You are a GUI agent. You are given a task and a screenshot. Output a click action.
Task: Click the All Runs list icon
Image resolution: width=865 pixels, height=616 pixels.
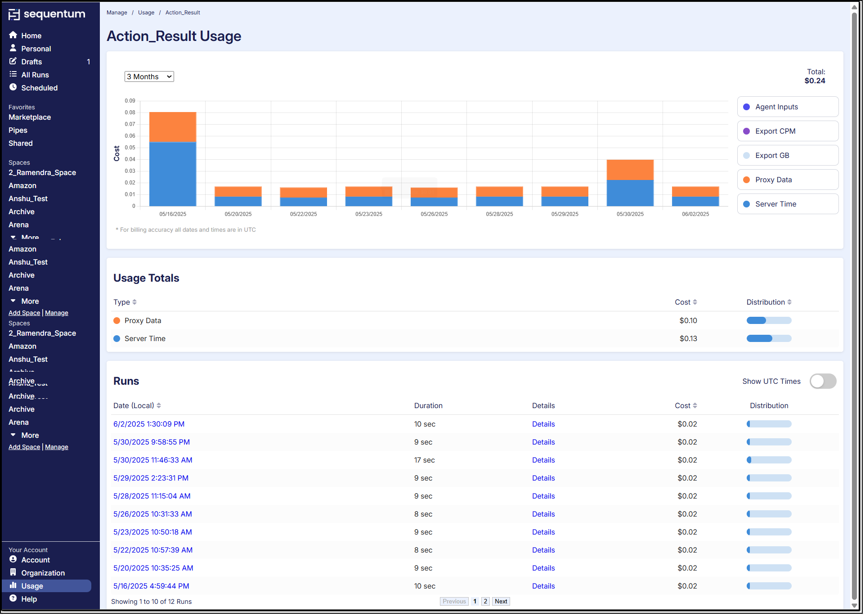(13, 74)
